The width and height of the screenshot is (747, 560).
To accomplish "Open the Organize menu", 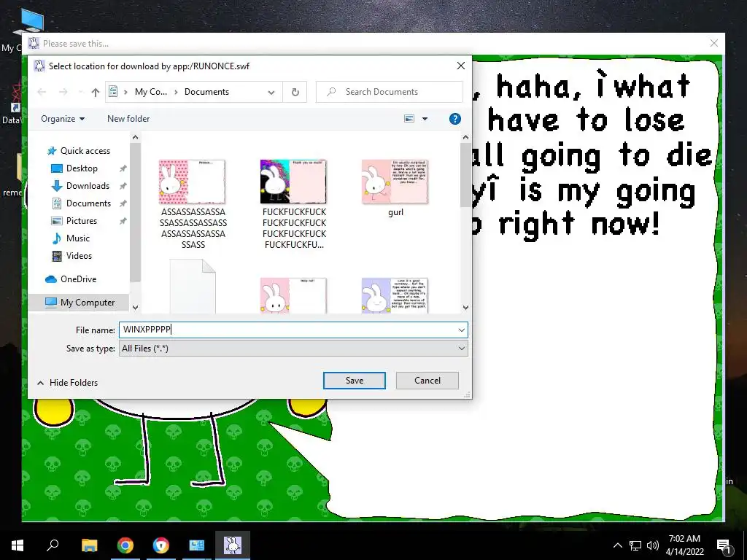I will (x=63, y=119).
